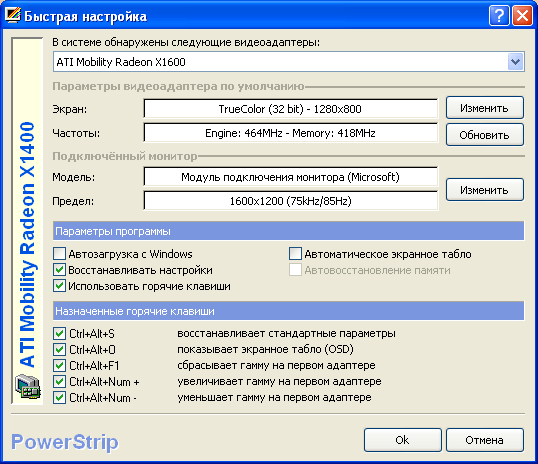Uncheck the Ctrl+Alt+Num - hotkey
Viewport: 538px width, 464px height.
pos(59,398)
